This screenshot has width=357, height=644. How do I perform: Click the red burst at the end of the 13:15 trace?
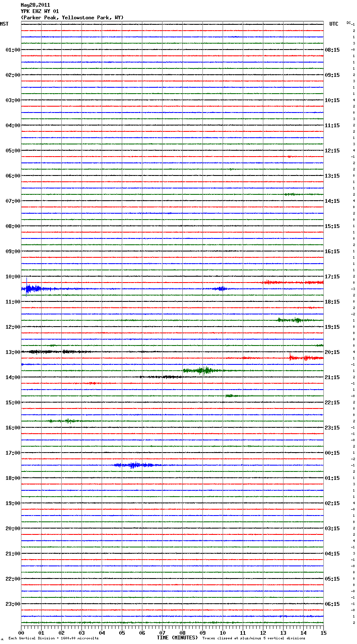click(x=306, y=358)
